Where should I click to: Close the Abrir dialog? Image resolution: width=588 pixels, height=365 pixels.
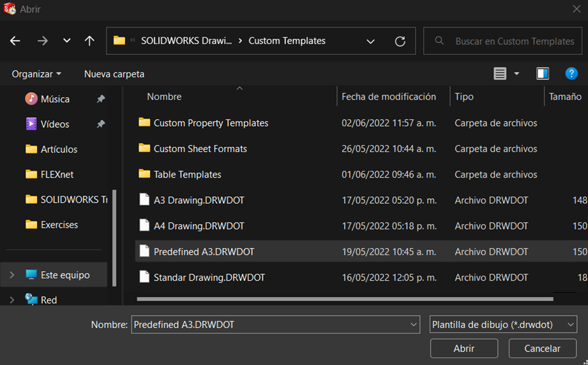click(577, 9)
